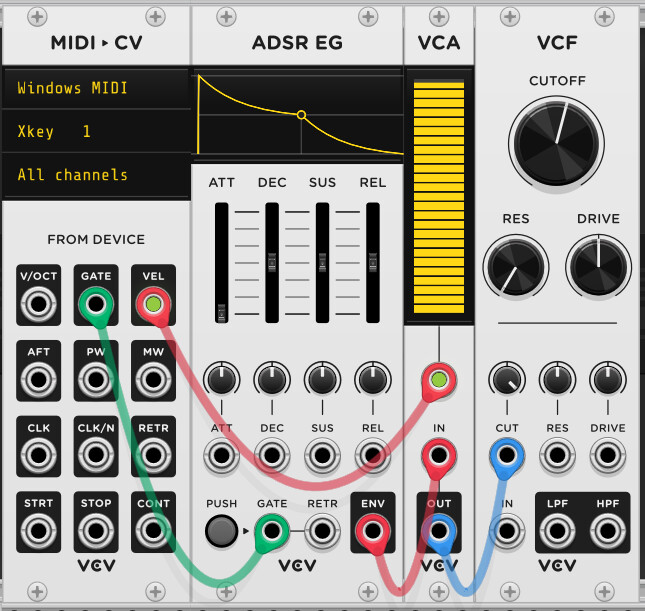Click the RETR jack on MIDI-CV module
The height and width of the screenshot is (611, 645).
pyautogui.click(x=153, y=455)
